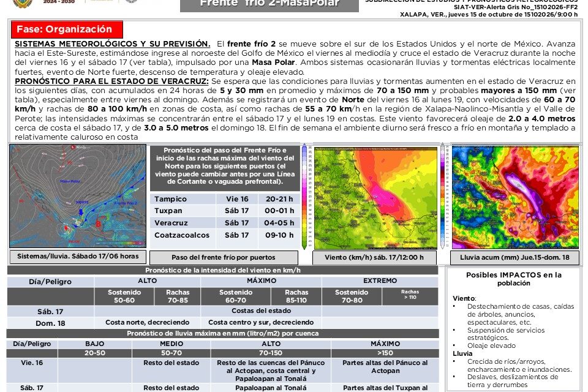Screen dimensions: 588x392
Task: Click heading 'PRONÓSTICO PARA EL ESTADO DE VERACRUZ'
Action: (x=111, y=81)
